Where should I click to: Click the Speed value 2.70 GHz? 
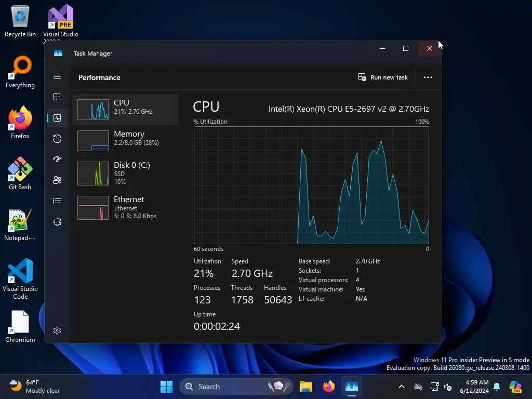point(252,273)
